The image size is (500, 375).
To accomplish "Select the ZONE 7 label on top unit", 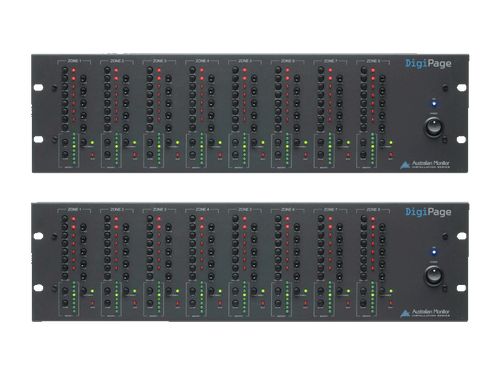I will tap(330, 61).
